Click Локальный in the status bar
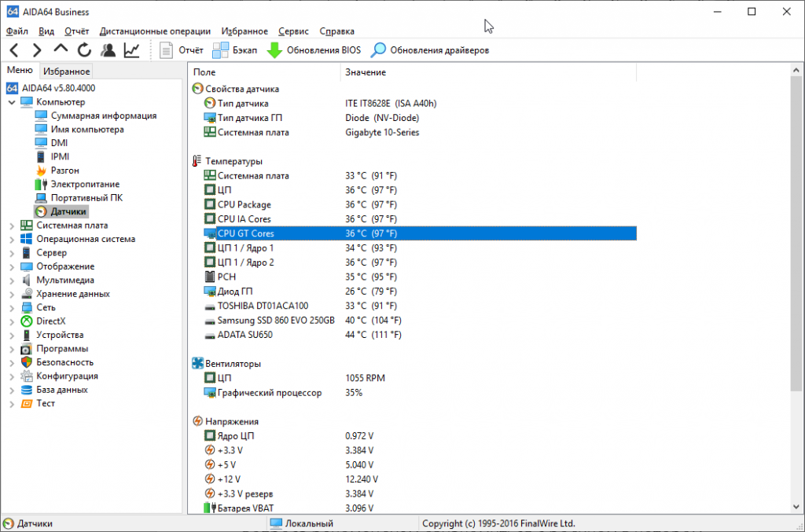Screen dimensions: 805x532 point(309,524)
